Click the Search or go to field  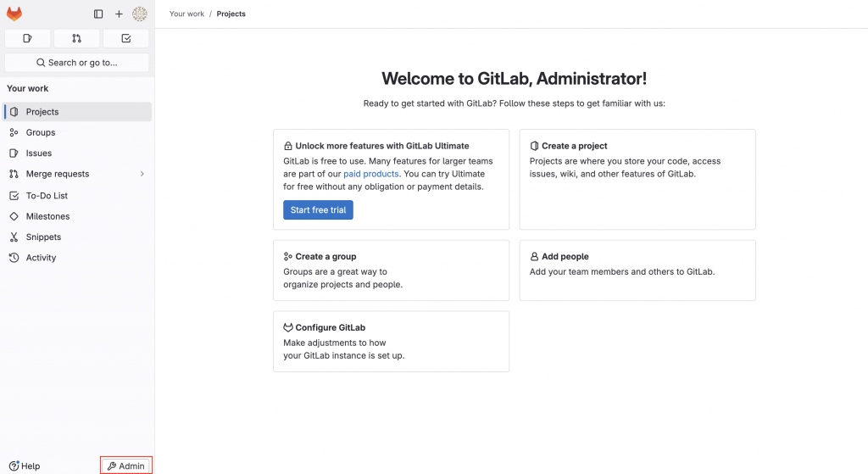(x=77, y=63)
